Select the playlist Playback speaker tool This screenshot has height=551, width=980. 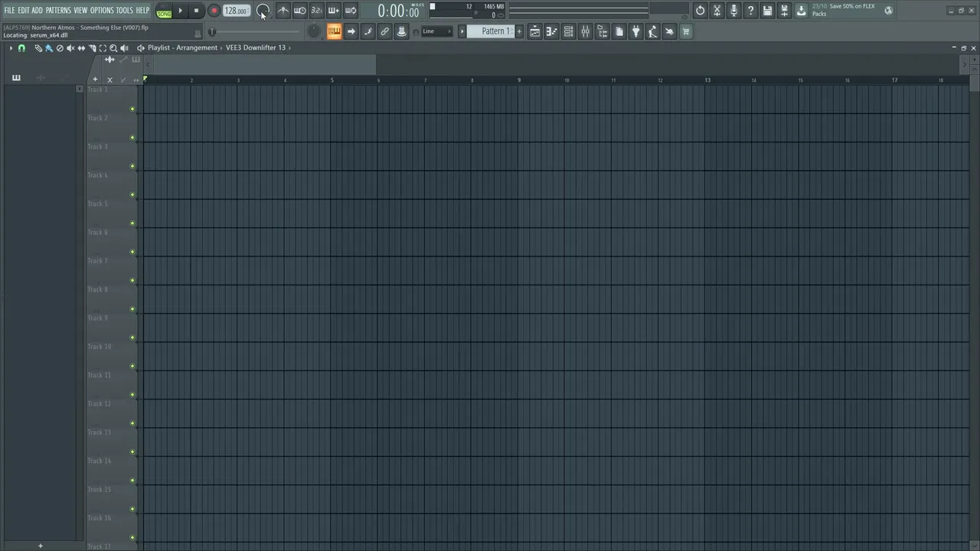[x=124, y=47]
